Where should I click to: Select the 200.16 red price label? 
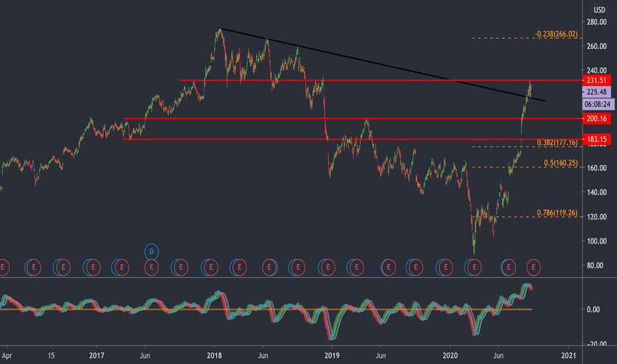point(596,118)
